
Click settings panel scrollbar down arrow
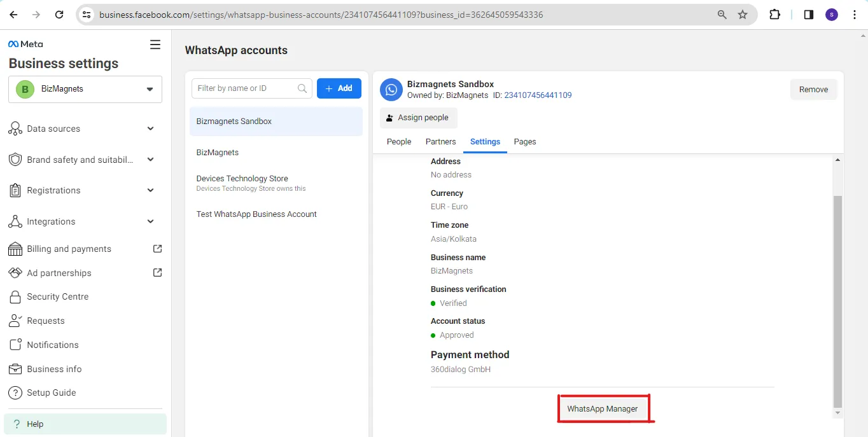coord(837,413)
